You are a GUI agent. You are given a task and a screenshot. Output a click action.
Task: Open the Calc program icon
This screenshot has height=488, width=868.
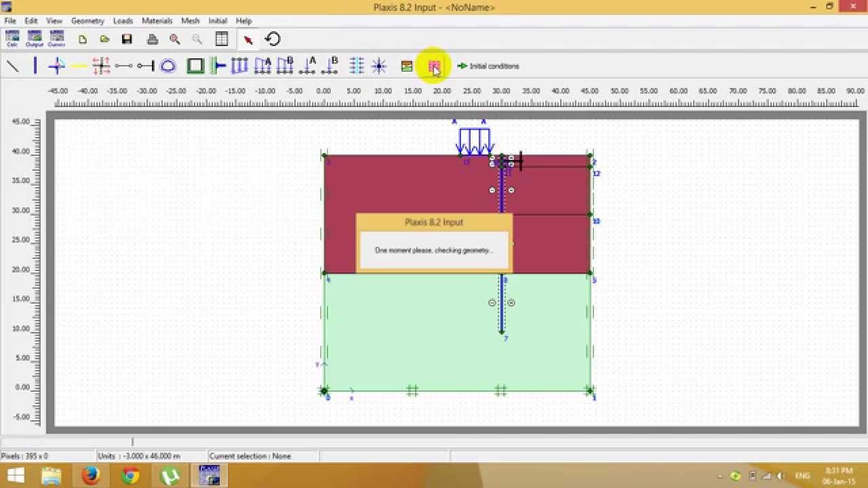[x=12, y=39]
